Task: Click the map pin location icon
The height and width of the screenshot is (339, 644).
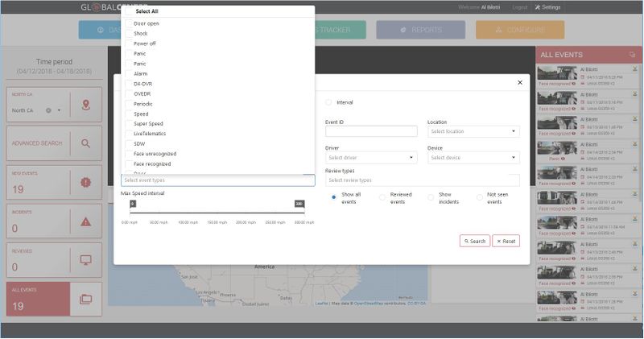Action: tap(86, 105)
